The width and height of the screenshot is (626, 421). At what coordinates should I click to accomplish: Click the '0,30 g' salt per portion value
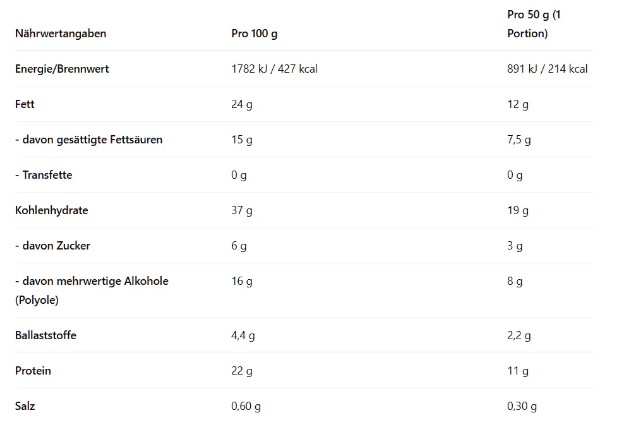522,406
